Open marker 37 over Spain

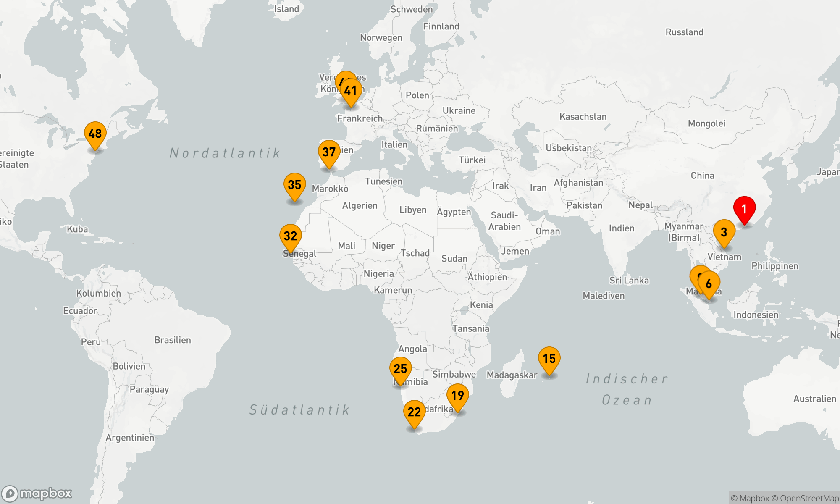click(329, 152)
